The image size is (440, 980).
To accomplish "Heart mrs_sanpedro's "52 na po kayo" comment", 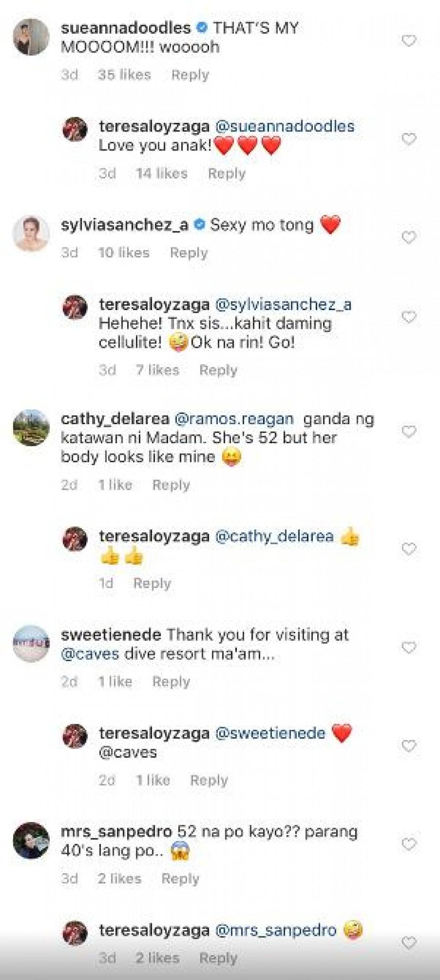I will pyautogui.click(x=409, y=844).
